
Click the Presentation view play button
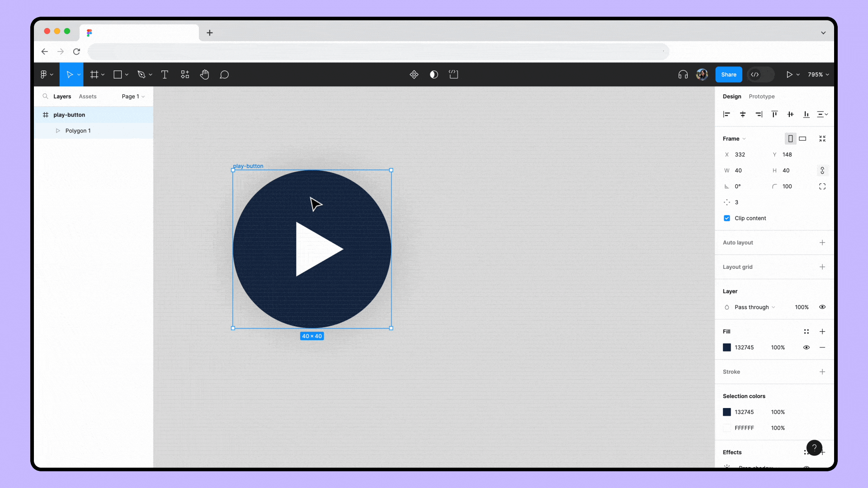tap(789, 74)
